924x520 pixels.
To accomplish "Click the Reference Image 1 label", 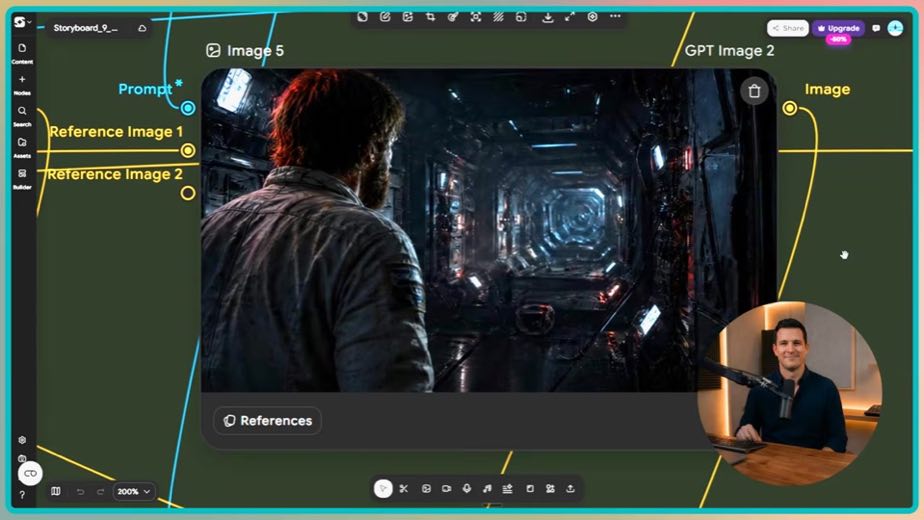I will (116, 131).
